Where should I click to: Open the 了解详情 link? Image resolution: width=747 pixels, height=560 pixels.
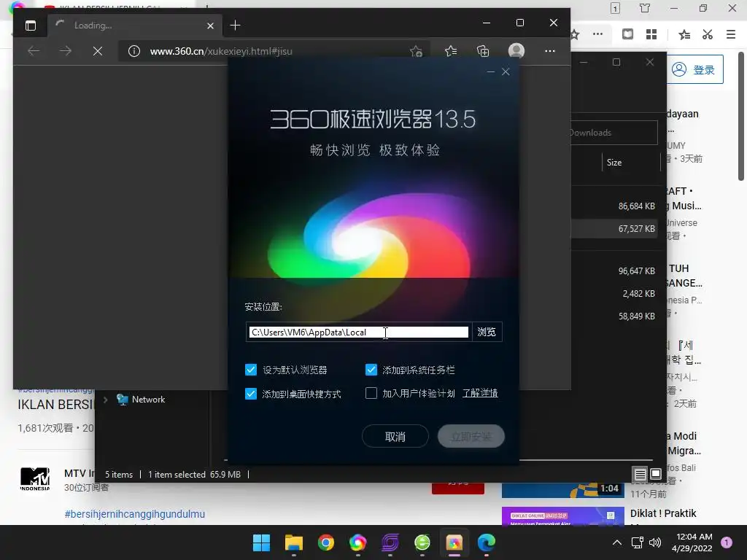tap(480, 393)
